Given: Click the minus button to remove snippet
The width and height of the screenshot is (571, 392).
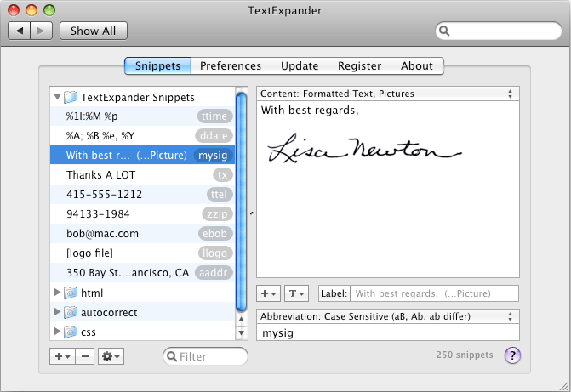Looking at the screenshot, I should click(85, 356).
